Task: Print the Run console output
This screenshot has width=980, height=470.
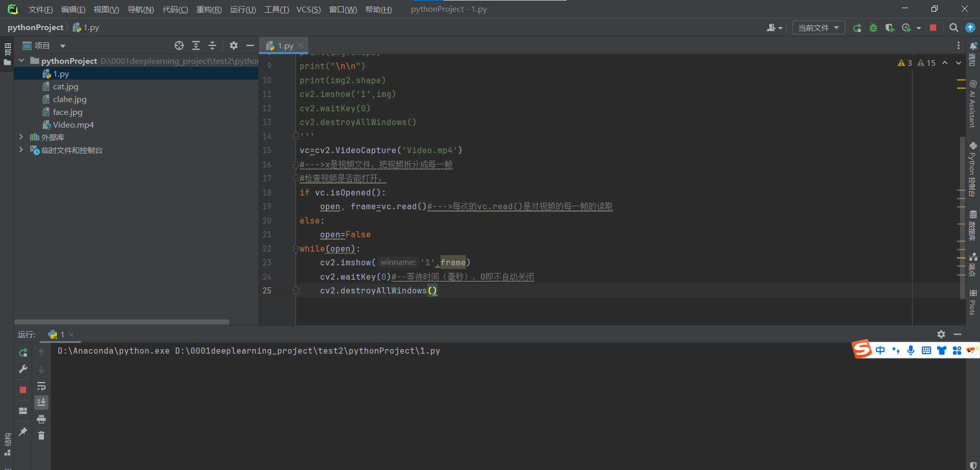Action: tap(41, 419)
